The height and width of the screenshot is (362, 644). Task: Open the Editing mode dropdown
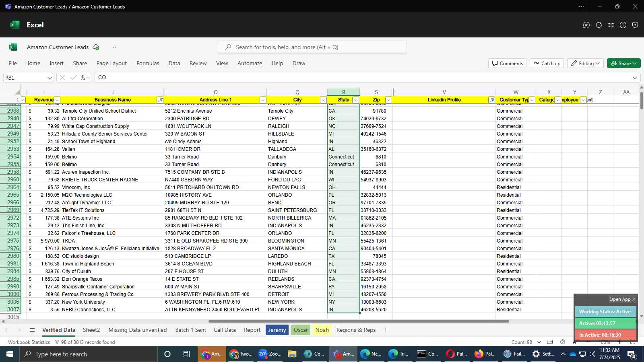point(585,63)
